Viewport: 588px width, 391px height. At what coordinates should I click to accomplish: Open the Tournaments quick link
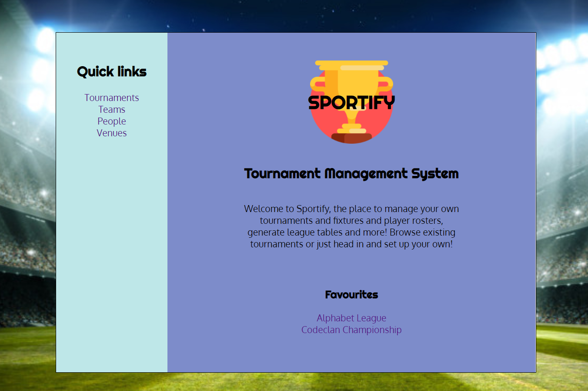click(x=112, y=98)
